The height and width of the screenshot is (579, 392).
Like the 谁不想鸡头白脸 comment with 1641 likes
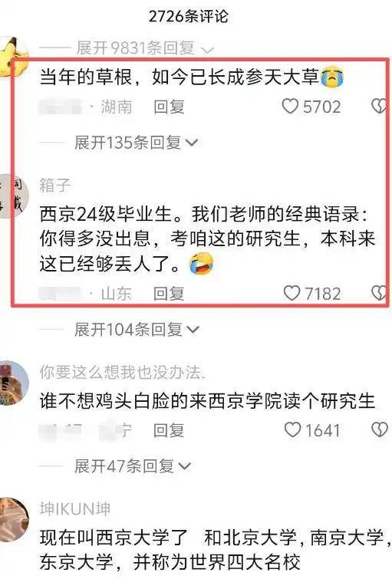click(x=292, y=429)
